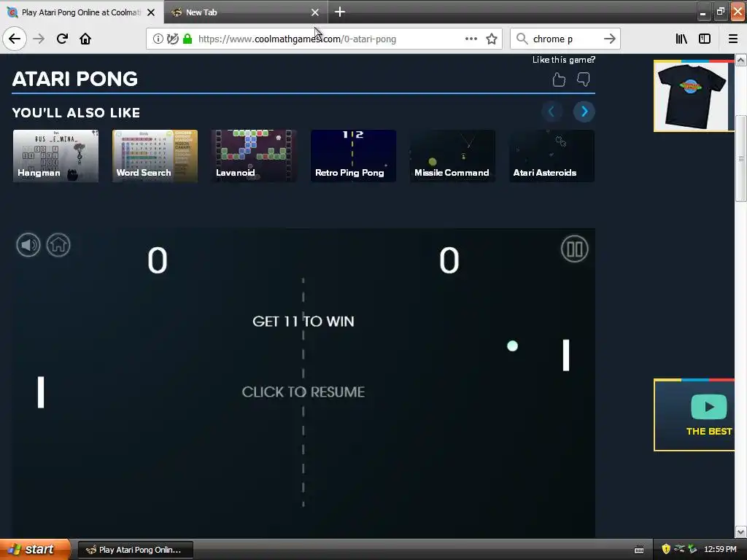Screen dimensions: 747x560
Task: Click the pause button in Pong
Action: [575, 249]
